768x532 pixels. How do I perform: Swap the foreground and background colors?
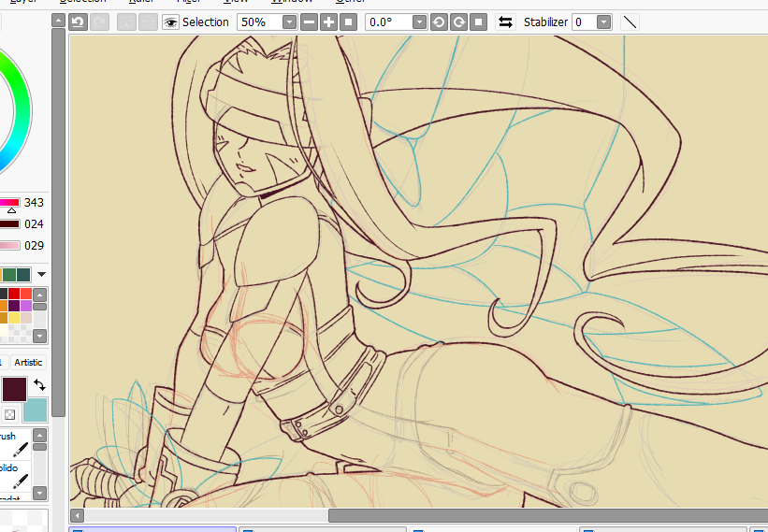pos(39,385)
